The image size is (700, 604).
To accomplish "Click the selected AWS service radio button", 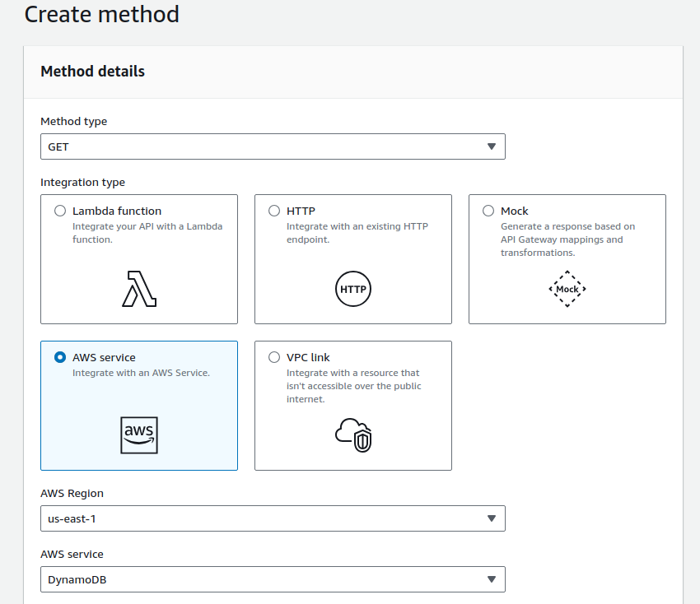I will pyautogui.click(x=59, y=357).
